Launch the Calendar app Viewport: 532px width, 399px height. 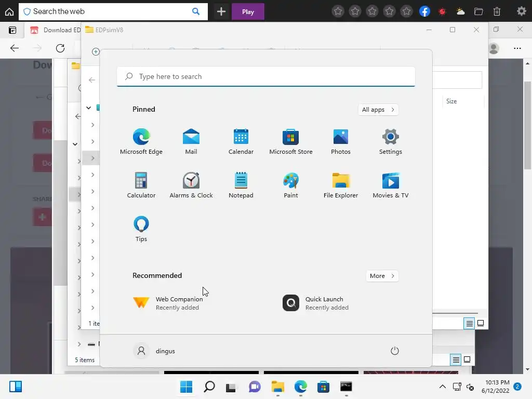(x=241, y=142)
